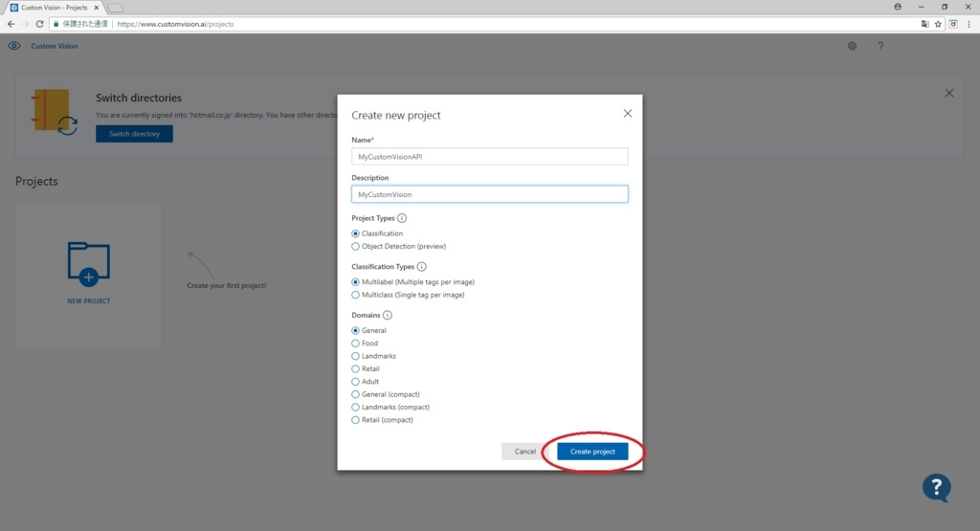
Task: Open settings gear in header
Action: (852, 46)
